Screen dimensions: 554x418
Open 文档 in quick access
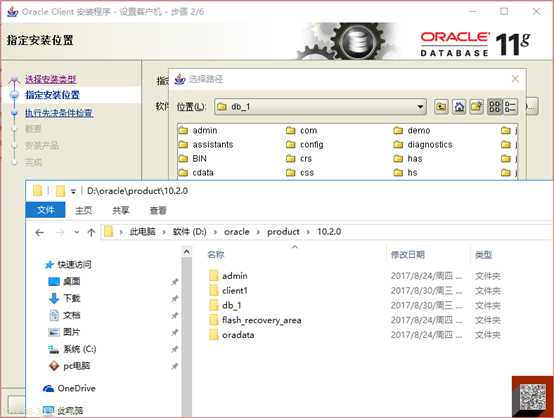[x=64, y=315]
